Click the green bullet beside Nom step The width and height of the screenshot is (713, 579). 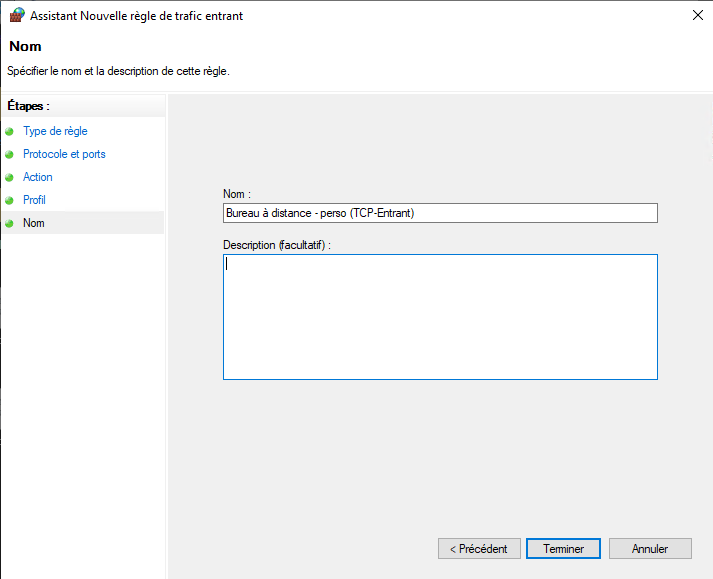click(x=9, y=223)
